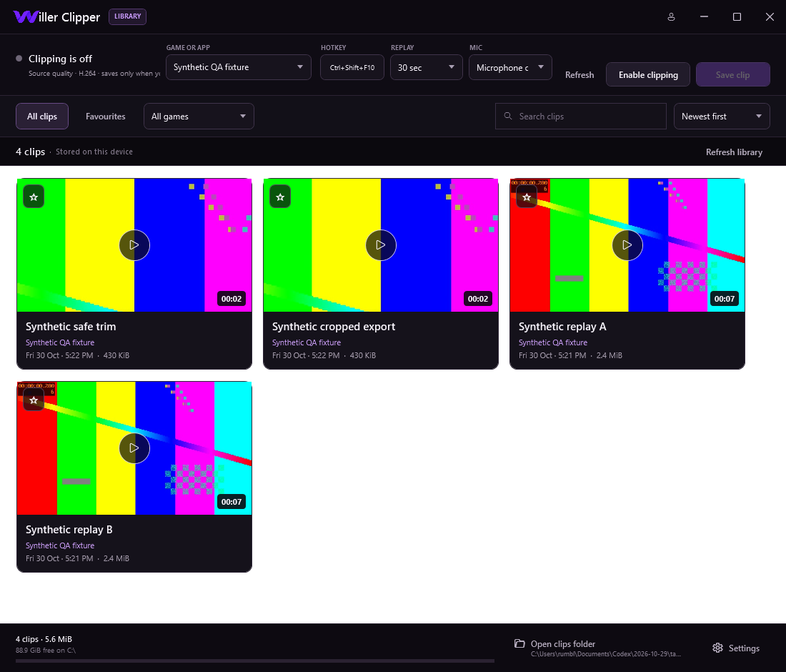The height and width of the screenshot is (672, 786).
Task: Click the disk storage usage bar
Action: pos(254,661)
